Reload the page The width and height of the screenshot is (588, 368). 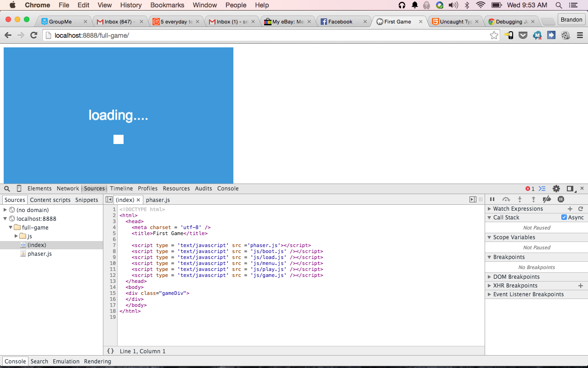tap(34, 35)
